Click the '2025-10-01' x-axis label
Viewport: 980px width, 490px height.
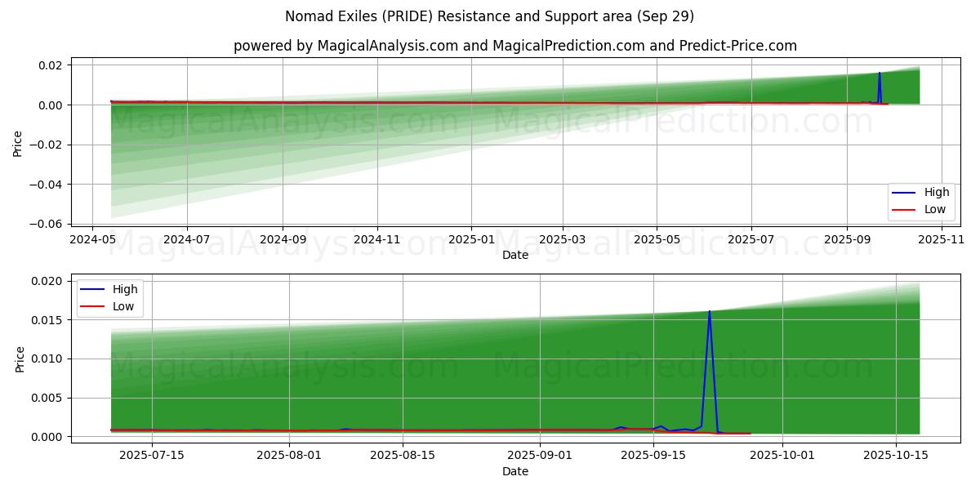click(x=782, y=456)
